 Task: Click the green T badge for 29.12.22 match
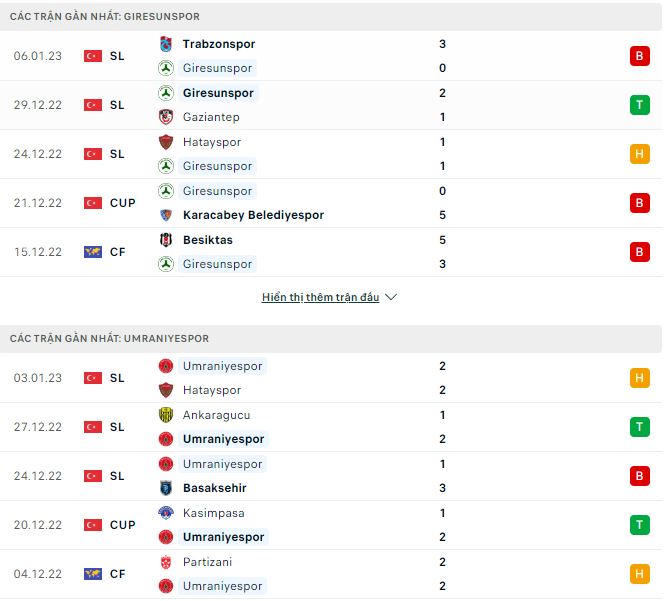tap(639, 105)
